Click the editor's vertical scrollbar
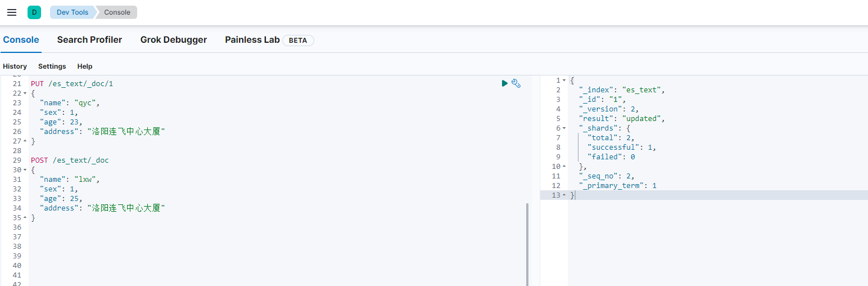 [x=527, y=242]
